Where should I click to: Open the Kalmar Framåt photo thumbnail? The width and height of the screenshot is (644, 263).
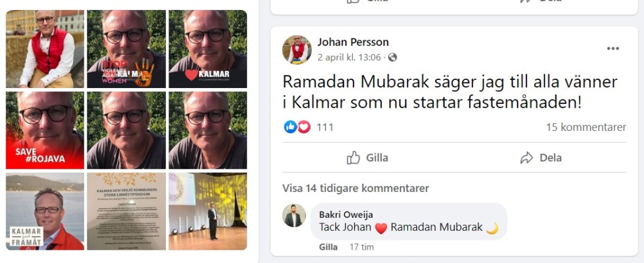click(x=45, y=211)
